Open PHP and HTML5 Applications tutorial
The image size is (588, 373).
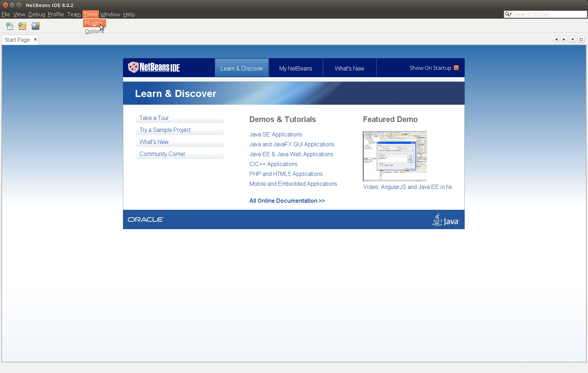[x=286, y=174]
